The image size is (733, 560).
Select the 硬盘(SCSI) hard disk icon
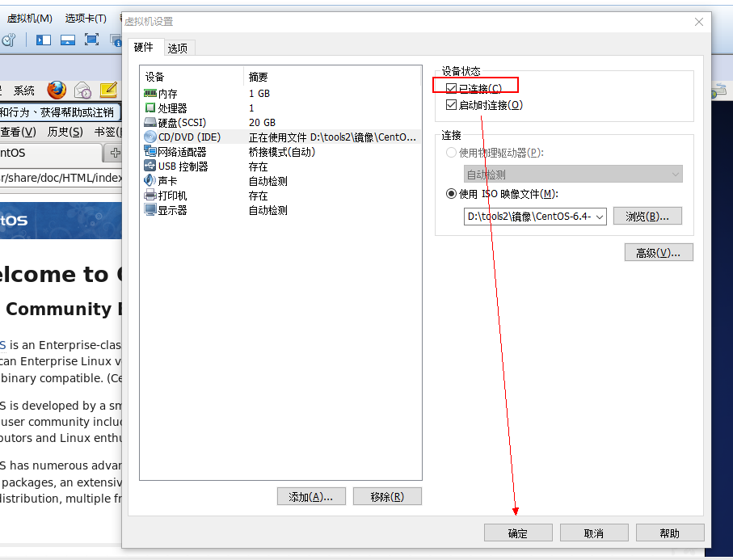click(150, 123)
